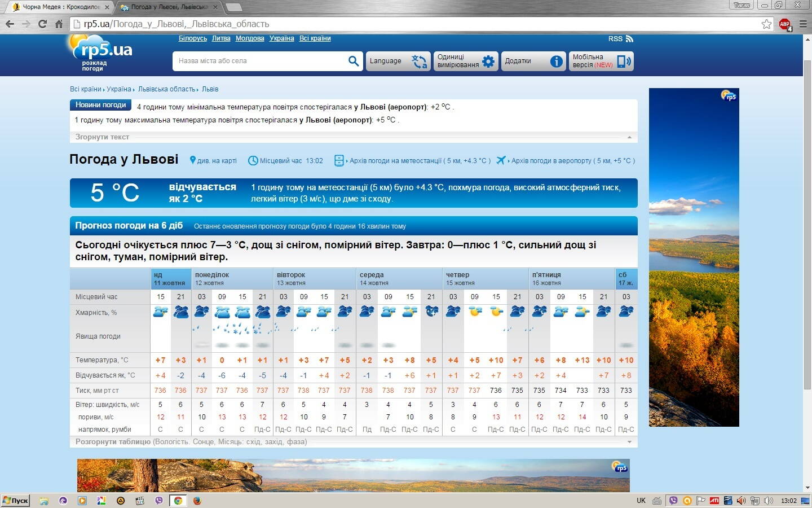
Task: Open units of measurement gear settings
Action: 488,62
